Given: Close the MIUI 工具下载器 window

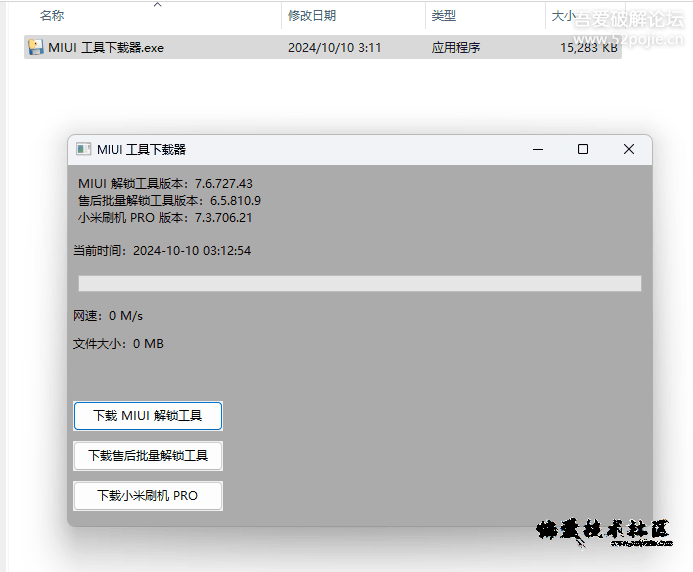Looking at the screenshot, I should tap(629, 149).
